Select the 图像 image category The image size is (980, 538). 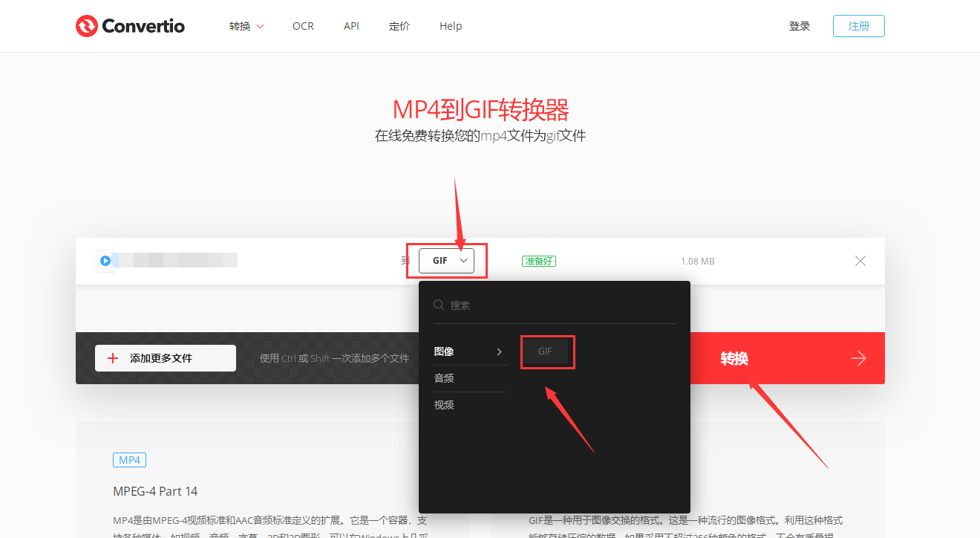[x=470, y=351]
